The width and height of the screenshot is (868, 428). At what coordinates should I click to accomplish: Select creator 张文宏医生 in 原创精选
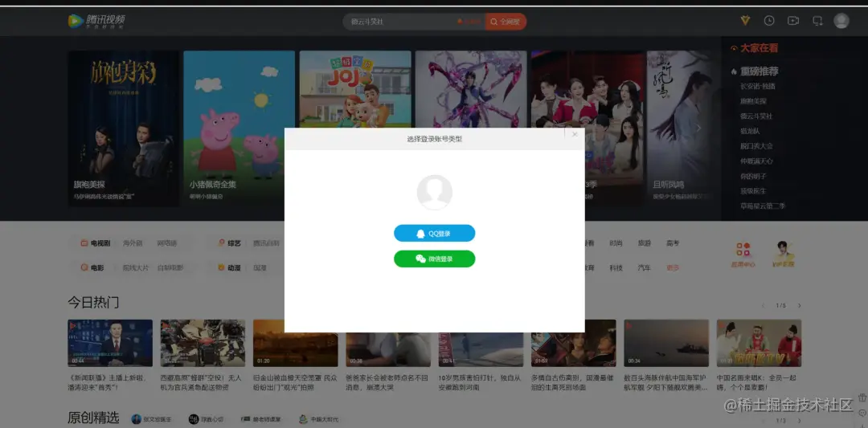point(152,419)
